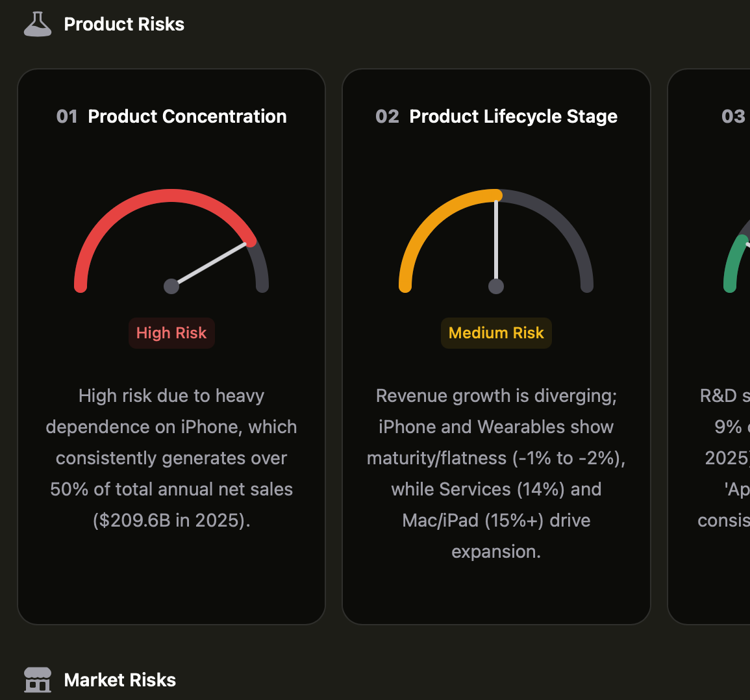Click the Lifecycle Stage gauge needle pivot dot
The image size is (750, 700).
tap(496, 286)
